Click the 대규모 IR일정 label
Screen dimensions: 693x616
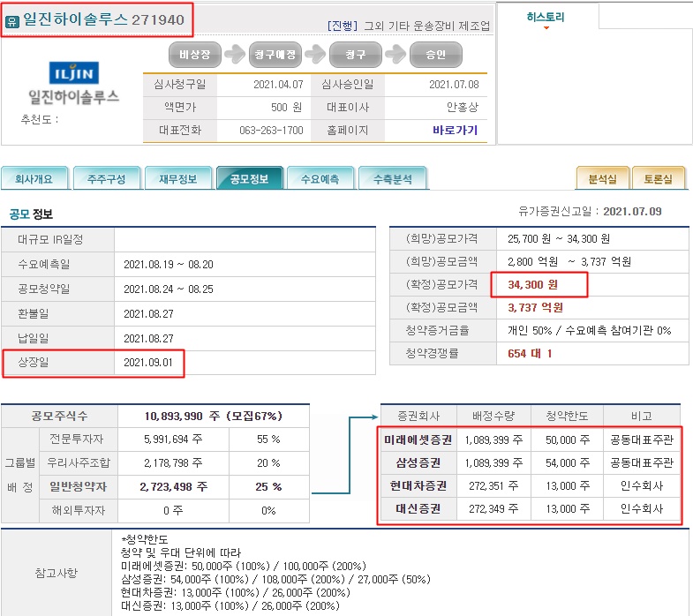coord(50,239)
